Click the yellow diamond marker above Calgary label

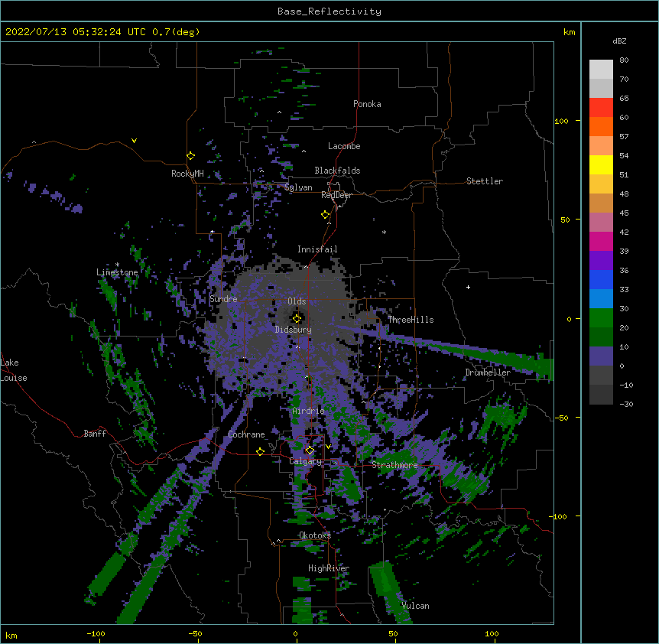point(310,450)
